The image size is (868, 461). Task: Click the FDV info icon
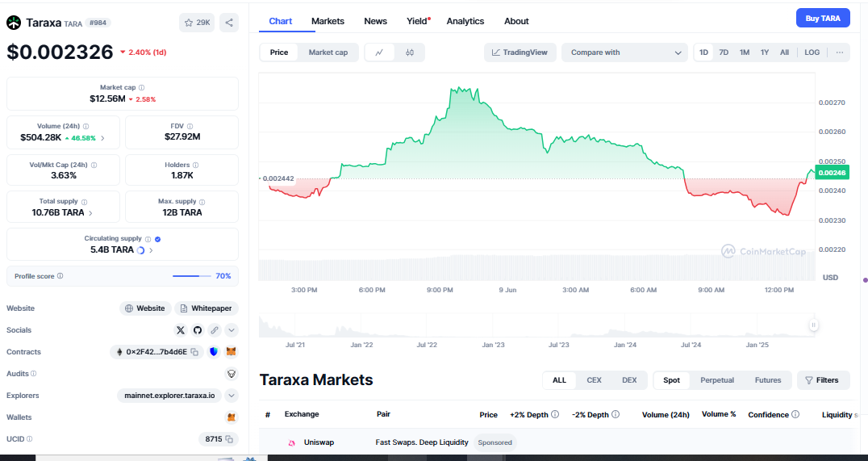click(x=190, y=126)
